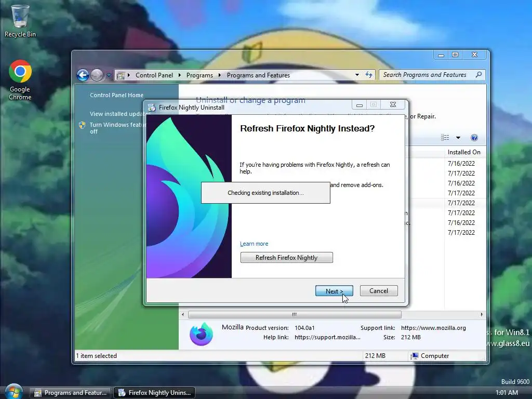This screenshot has height=399, width=532.
Task: Click the Firefox Nightly logo in details pane
Action: tap(201, 334)
